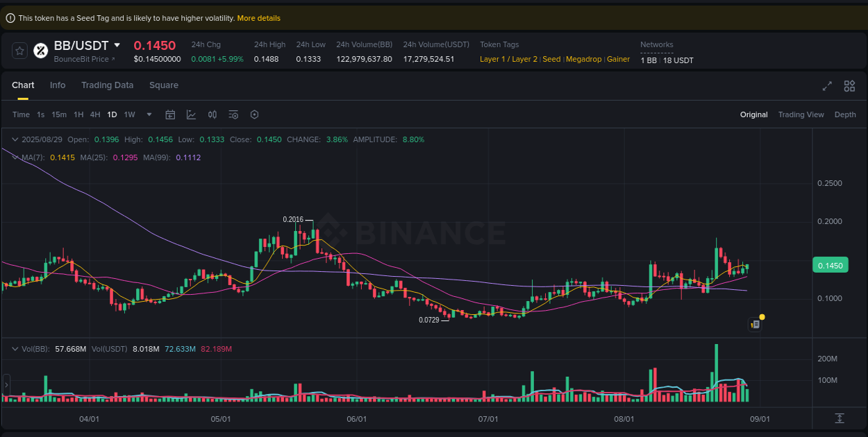Image resolution: width=868 pixels, height=437 pixels.
Task: Toggle BB/USDT as a favorite star
Action: [x=19, y=50]
